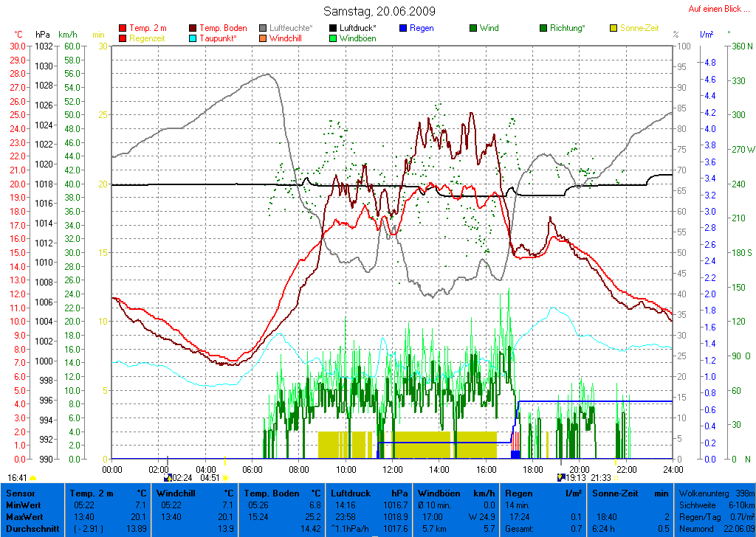Image resolution: width=756 pixels, height=537 pixels.
Task: Click the Neumond 22.06.09 entry
Action: [x=715, y=528]
